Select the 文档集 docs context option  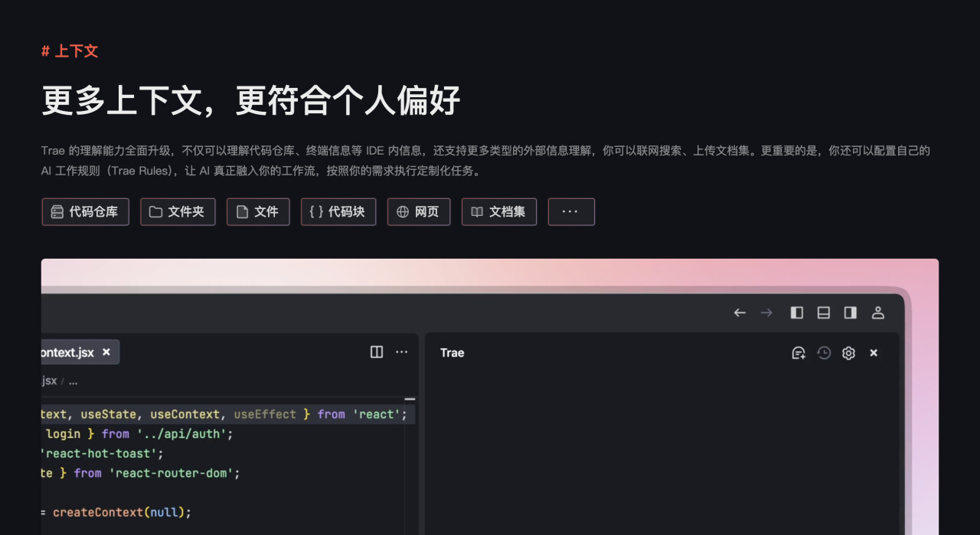tap(499, 211)
